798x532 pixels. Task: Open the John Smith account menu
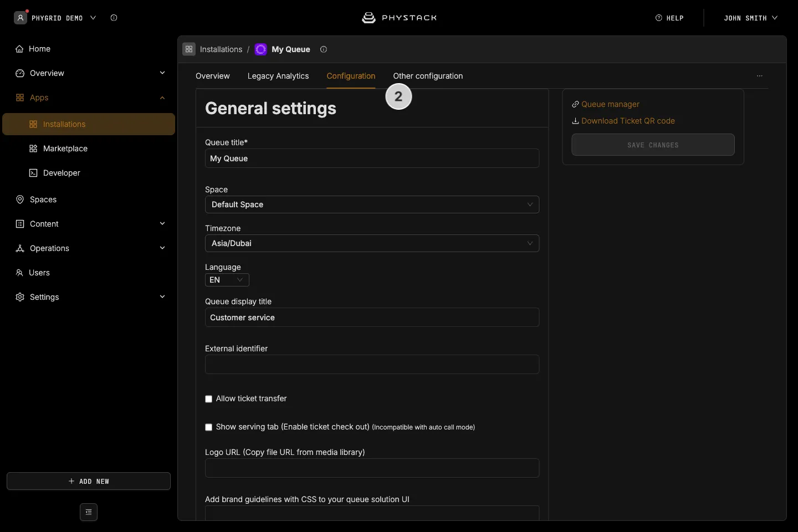tap(751, 18)
